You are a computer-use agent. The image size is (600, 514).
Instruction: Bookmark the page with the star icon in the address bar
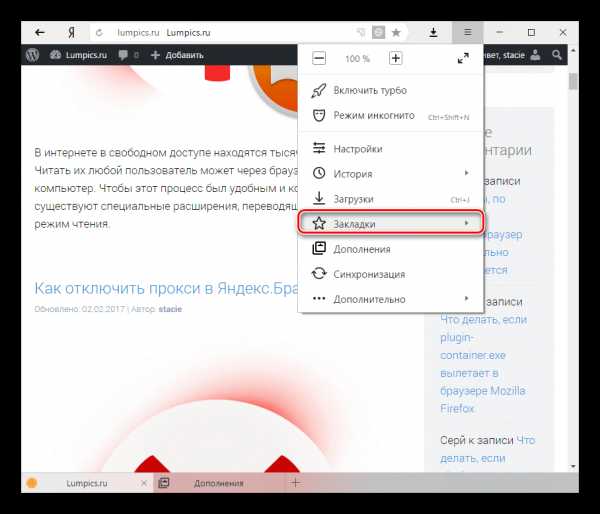(x=396, y=33)
